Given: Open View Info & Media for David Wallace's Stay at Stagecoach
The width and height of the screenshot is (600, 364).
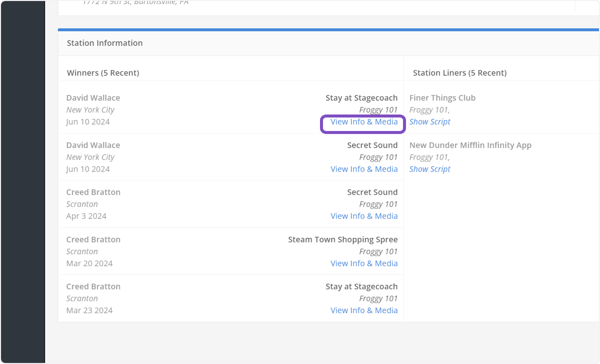Looking at the screenshot, I should pos(364,122).
